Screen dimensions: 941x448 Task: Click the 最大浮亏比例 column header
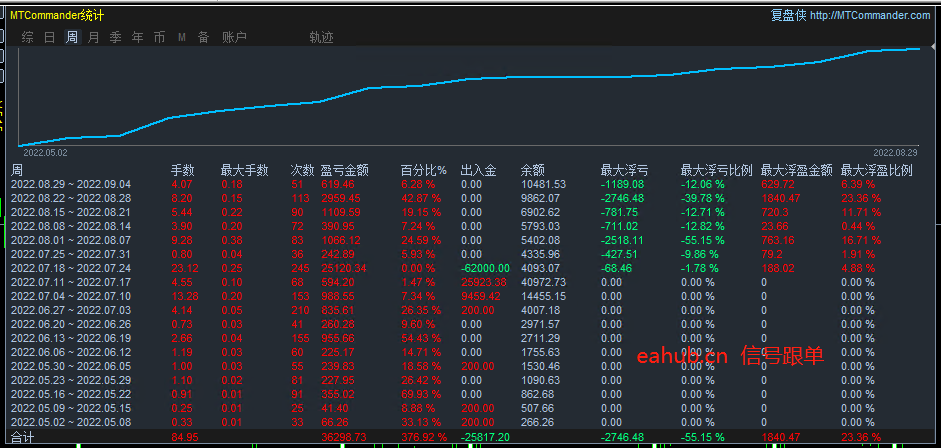coord(717,170)
